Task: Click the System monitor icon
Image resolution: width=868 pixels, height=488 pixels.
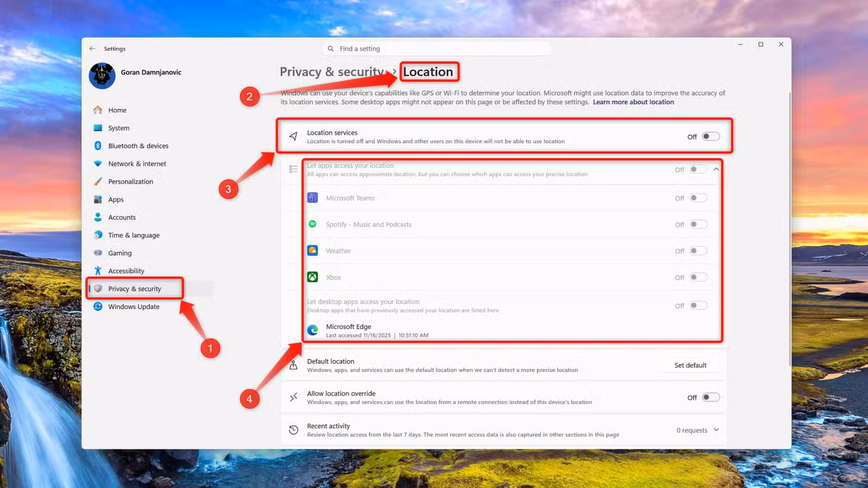Action: 98,128
